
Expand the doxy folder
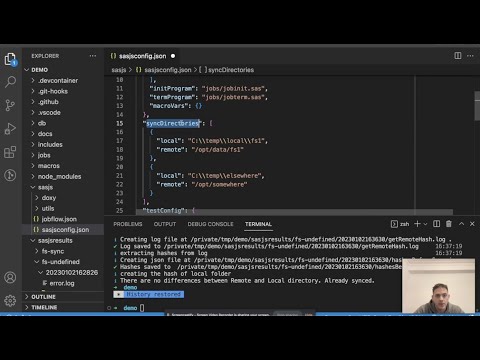click(49, 198)
